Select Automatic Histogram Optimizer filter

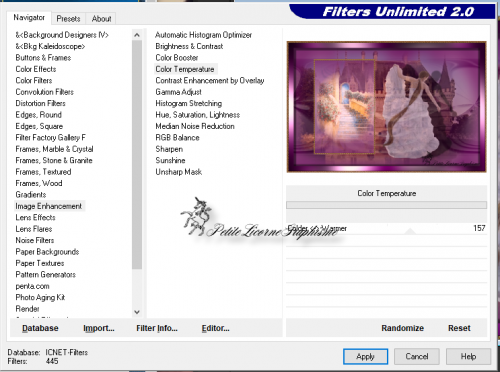click(203, 35)
